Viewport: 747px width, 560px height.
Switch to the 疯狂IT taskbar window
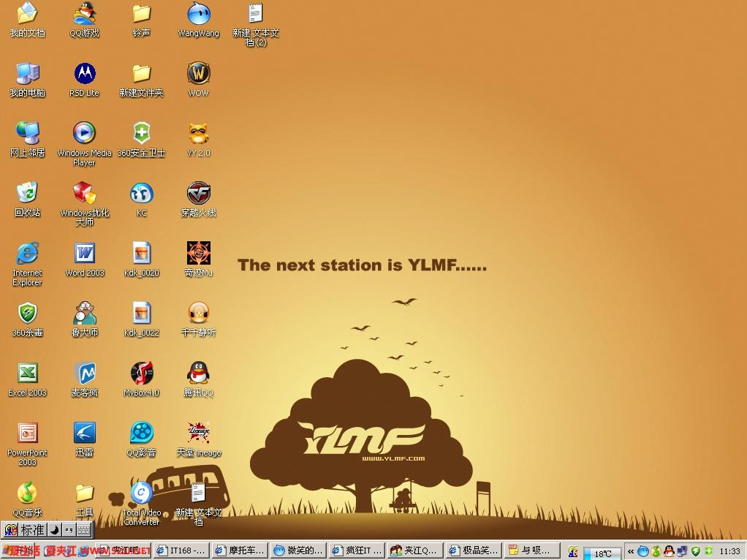pos(357,550)
